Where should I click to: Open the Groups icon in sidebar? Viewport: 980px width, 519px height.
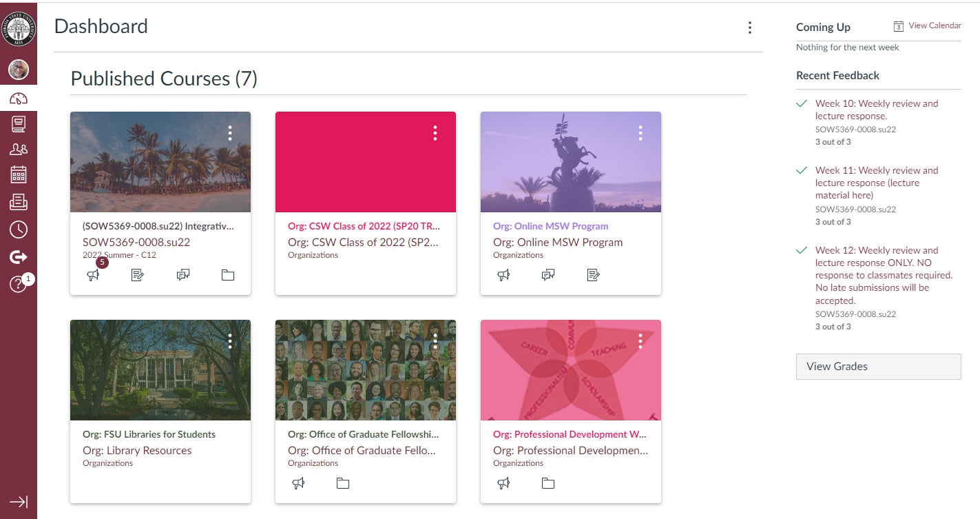pos(19,150)
